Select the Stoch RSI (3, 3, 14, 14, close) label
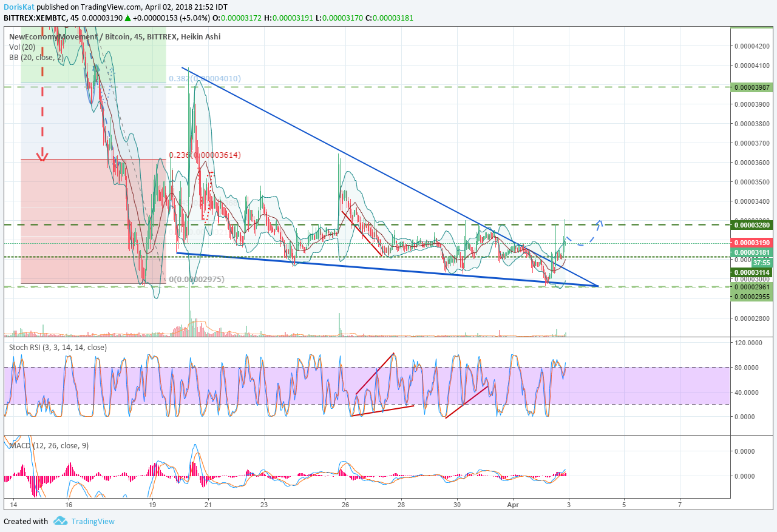Viewport: 777px width, 532px height. pos(58,347)
